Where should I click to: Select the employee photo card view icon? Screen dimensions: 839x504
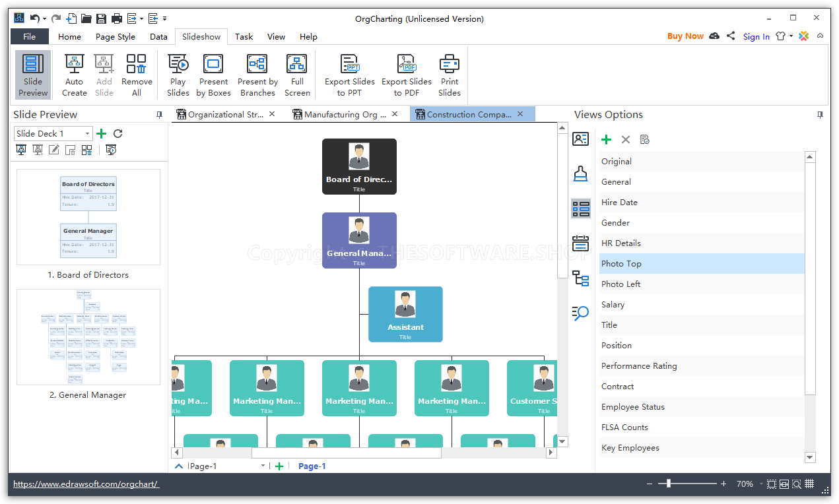point(580,139)
